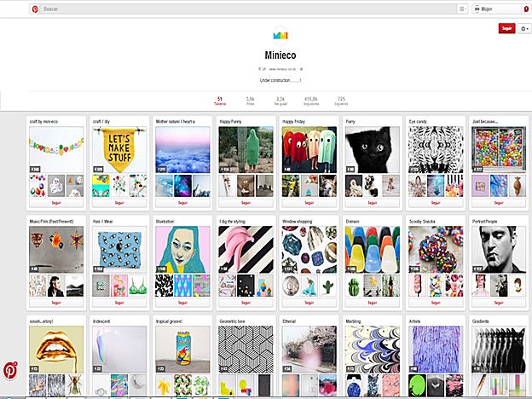Open the smoking man portrait cover
532x399 pixels.
[499, 250]
